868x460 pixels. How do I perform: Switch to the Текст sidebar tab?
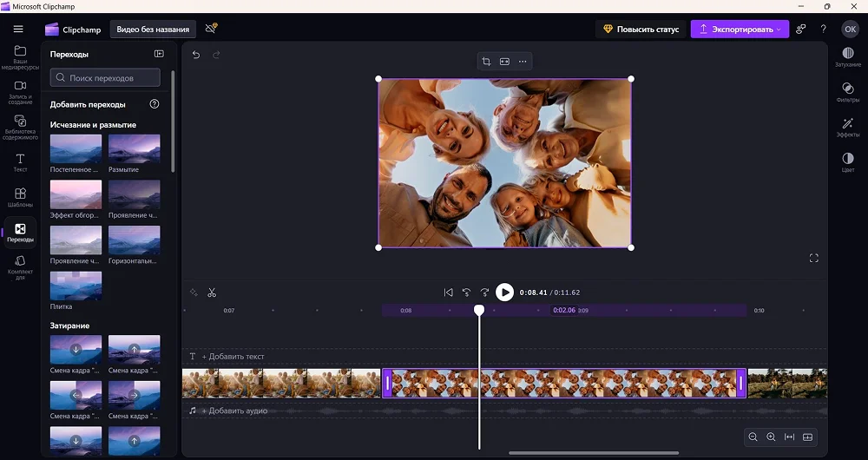click(20, 162)
